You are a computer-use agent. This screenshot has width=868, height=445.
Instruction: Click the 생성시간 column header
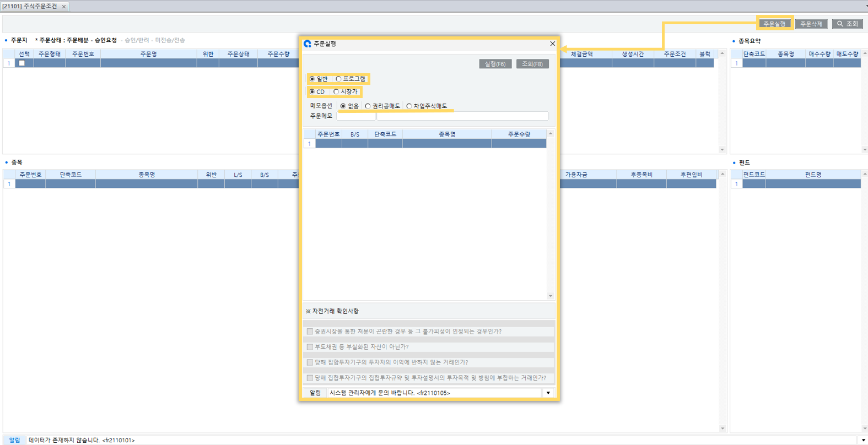coord(633,54)
